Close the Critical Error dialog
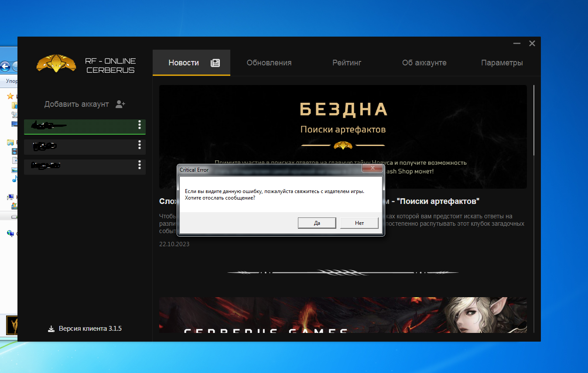588x373 pixels. tap(373, 169)
